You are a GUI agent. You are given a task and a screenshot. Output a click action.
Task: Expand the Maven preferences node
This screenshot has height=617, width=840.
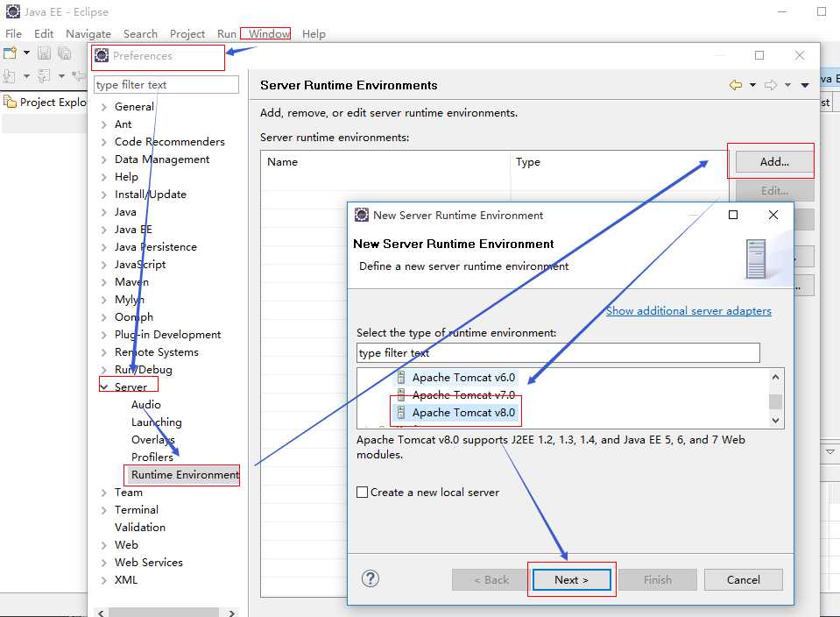click(x=104, y=282)
